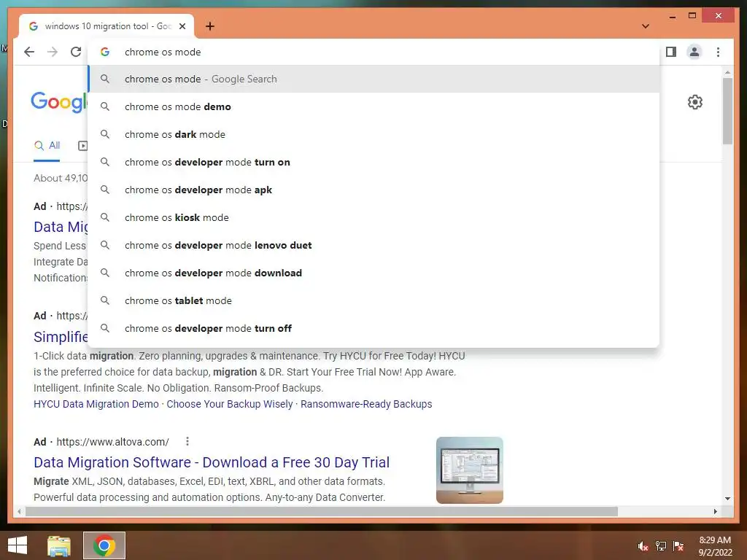Click the Chrome taskbar icon

point(104,545)
